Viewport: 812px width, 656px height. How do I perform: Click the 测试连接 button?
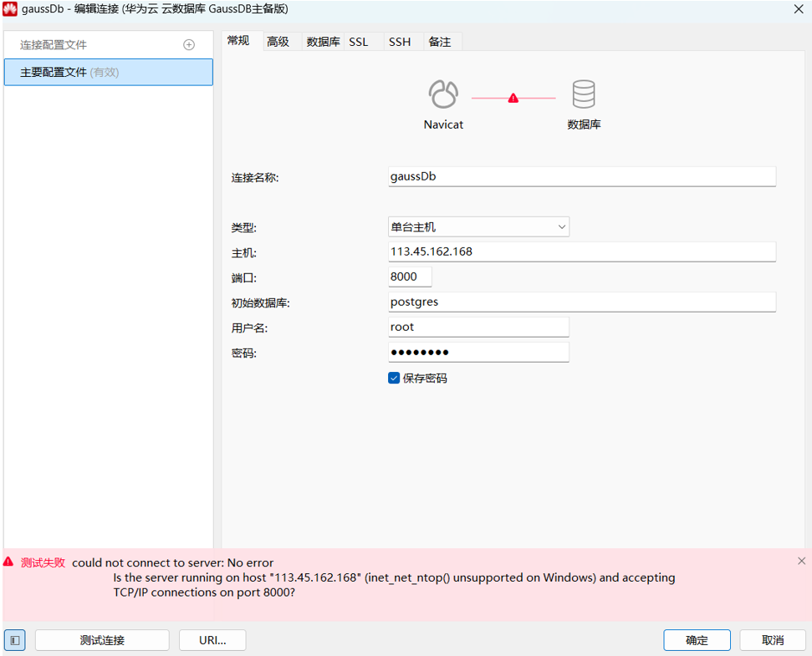102,640
